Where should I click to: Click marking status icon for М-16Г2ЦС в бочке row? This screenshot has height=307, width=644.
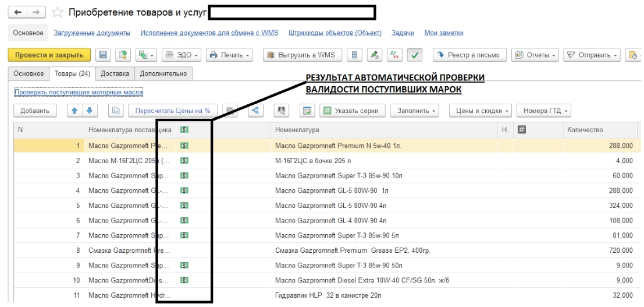point(184,161)
